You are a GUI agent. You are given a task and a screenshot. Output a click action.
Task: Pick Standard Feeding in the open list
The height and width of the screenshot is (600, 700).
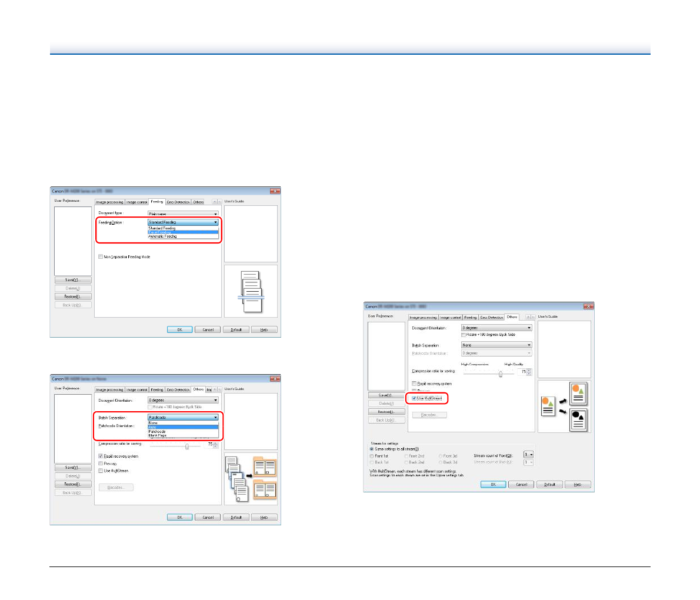162,228
